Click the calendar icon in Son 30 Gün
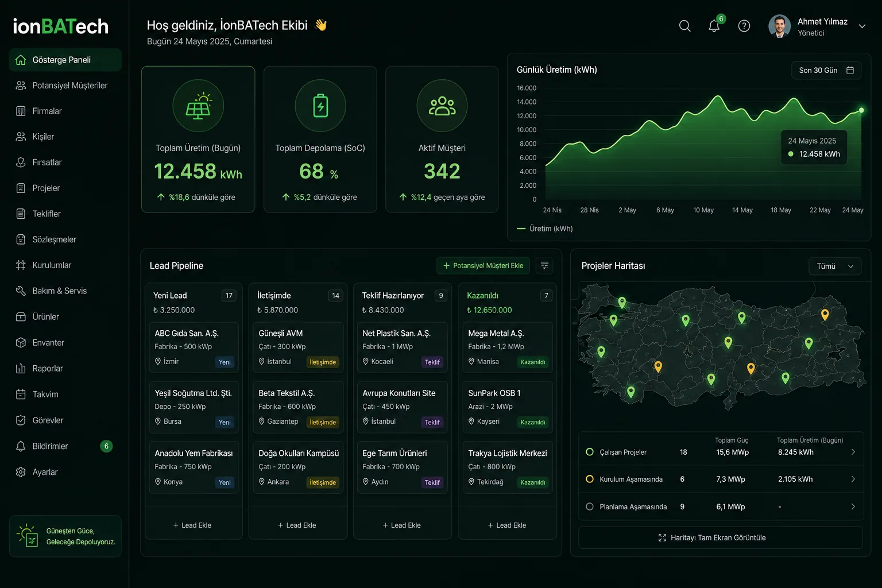 tap(850, 70)
